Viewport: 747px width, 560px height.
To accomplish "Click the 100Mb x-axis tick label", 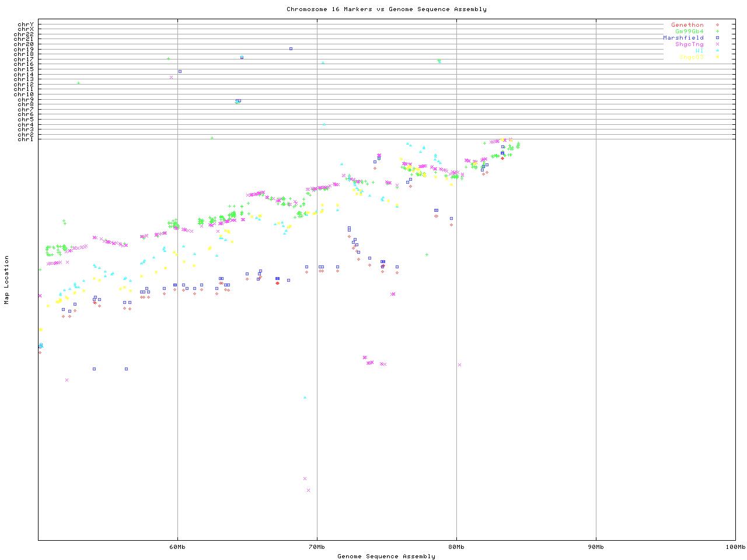I will click(x=735, y=547).
